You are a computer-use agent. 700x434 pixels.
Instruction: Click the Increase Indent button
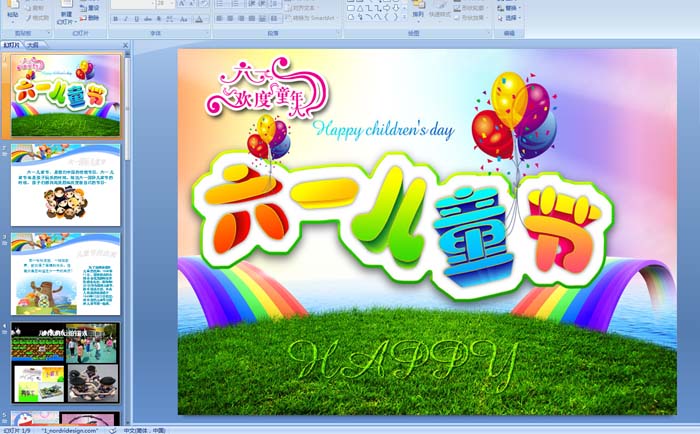coord(262,4)
